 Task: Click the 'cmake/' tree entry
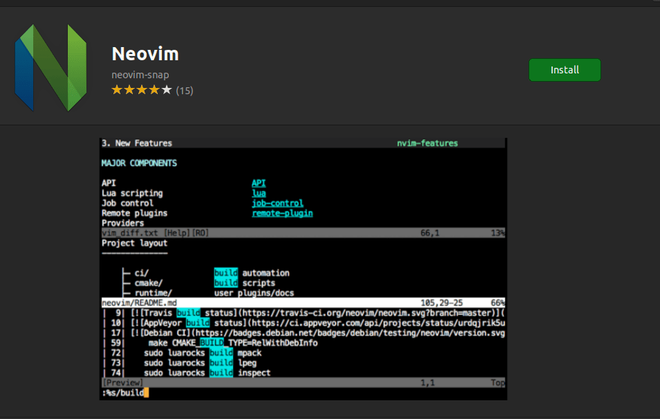coord(149,283)
